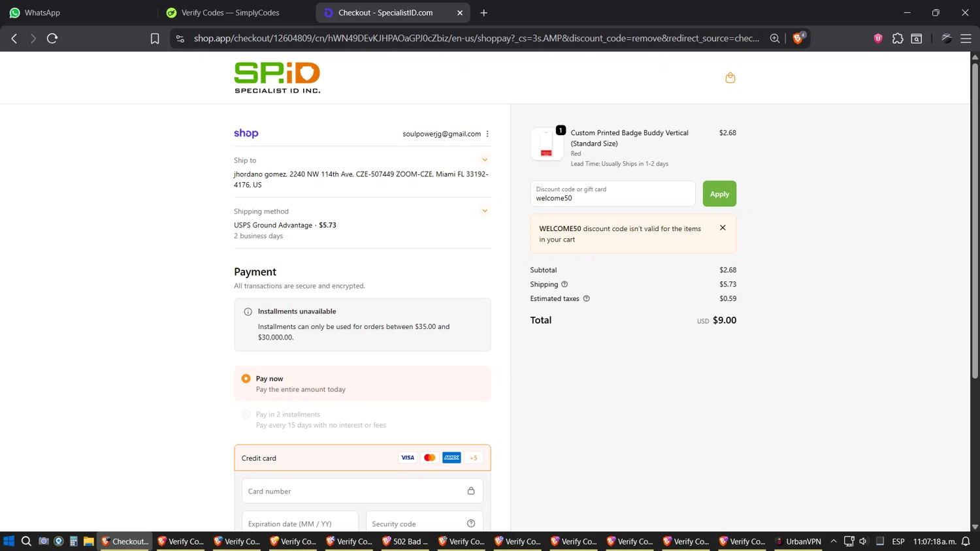The image size is (980, 551).
Task: Open File Explorer from the taskbar
Action: pos(88,541)
